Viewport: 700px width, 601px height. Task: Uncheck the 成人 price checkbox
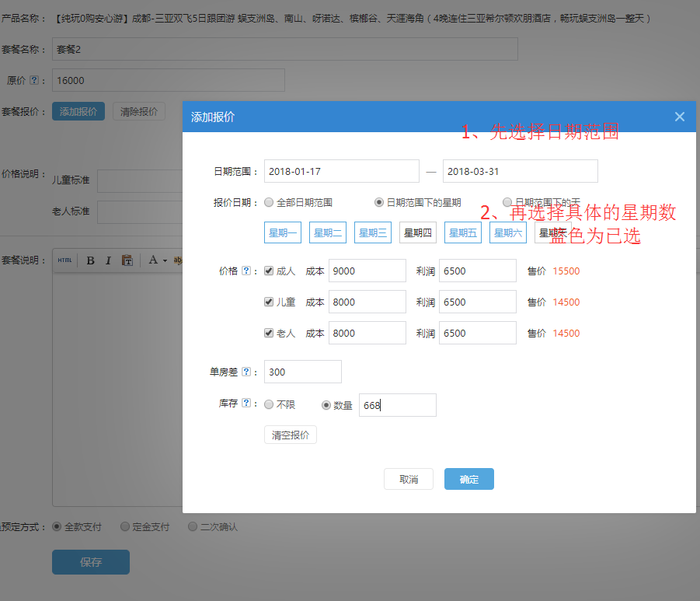(267, 271)
